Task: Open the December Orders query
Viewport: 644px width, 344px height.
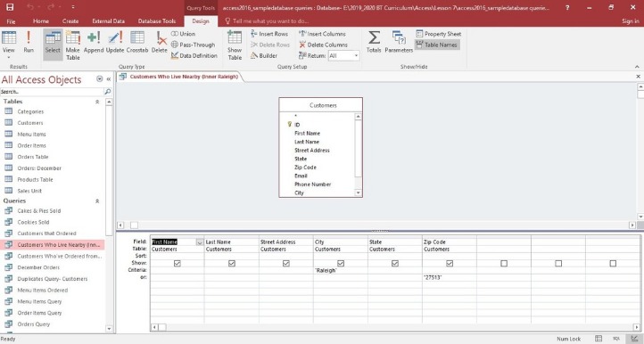Action: click(38, 267)
